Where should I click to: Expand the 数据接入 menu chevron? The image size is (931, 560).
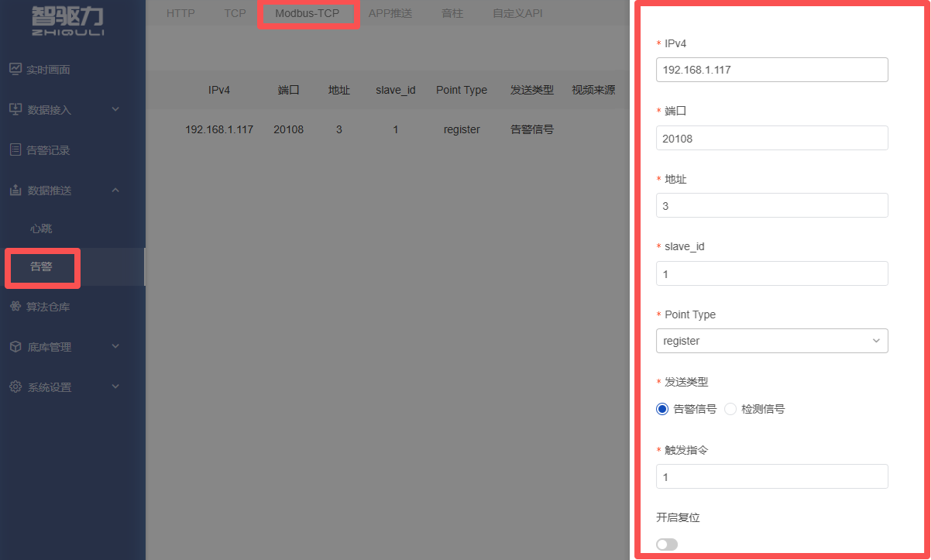tap(115, 109)
